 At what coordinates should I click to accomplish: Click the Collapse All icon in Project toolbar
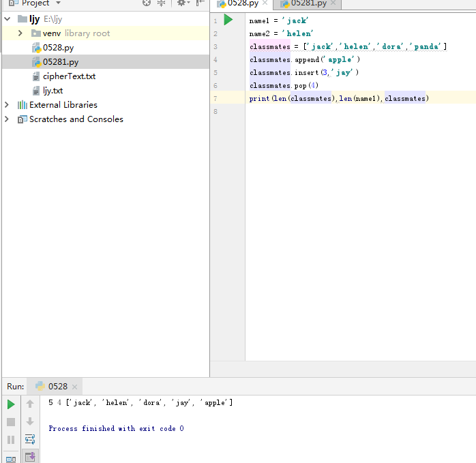162,3
